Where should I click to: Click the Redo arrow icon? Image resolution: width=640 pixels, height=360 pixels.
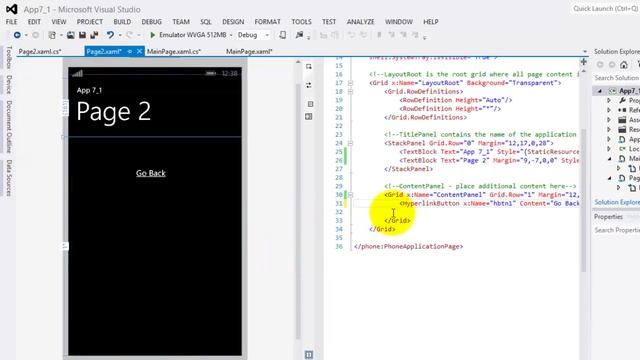pos(129,35)
